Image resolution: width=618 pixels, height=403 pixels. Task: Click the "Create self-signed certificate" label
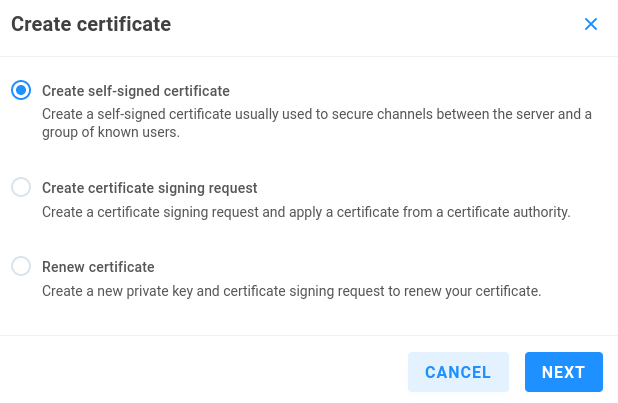136,90
